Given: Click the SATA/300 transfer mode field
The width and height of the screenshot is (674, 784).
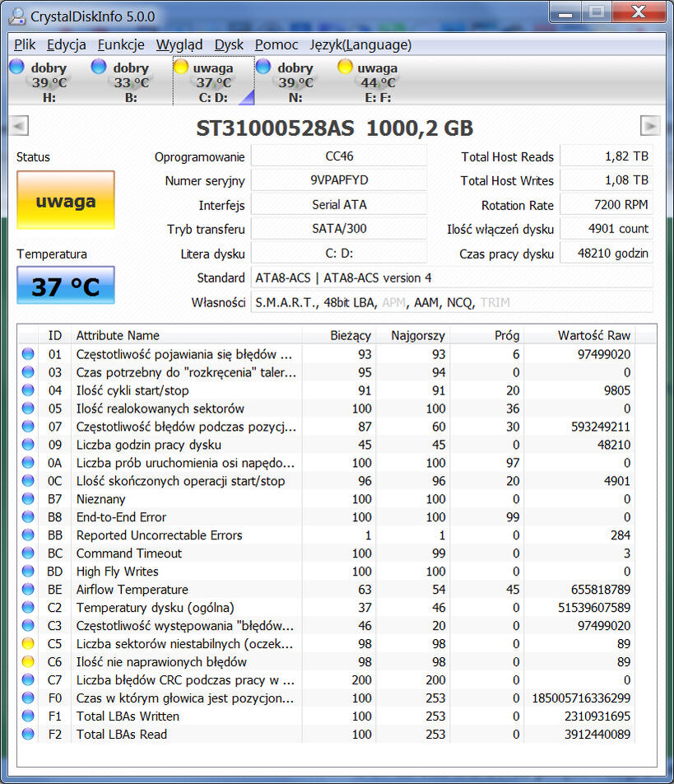Looking at the screenshot, I should (x=339, y=228).
